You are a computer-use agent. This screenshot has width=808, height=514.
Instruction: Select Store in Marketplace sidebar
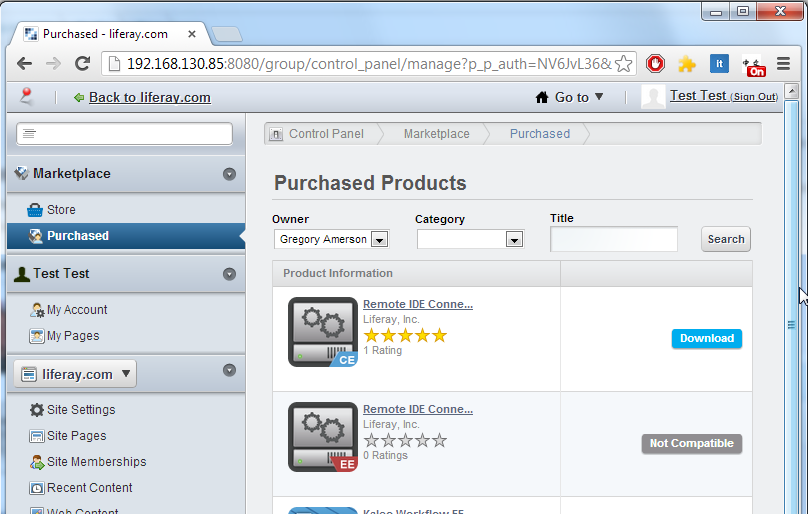(x=61, y=210)
